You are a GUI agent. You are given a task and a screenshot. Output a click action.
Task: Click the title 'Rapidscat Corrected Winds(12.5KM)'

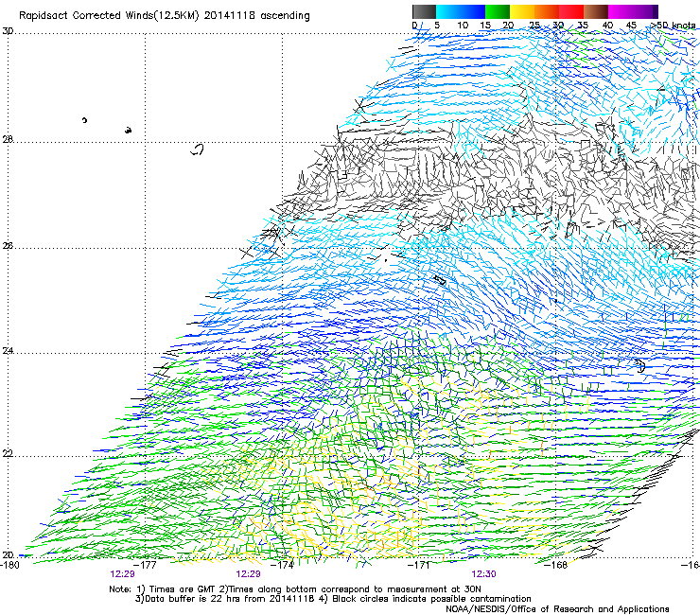click(x=109, y=16)
